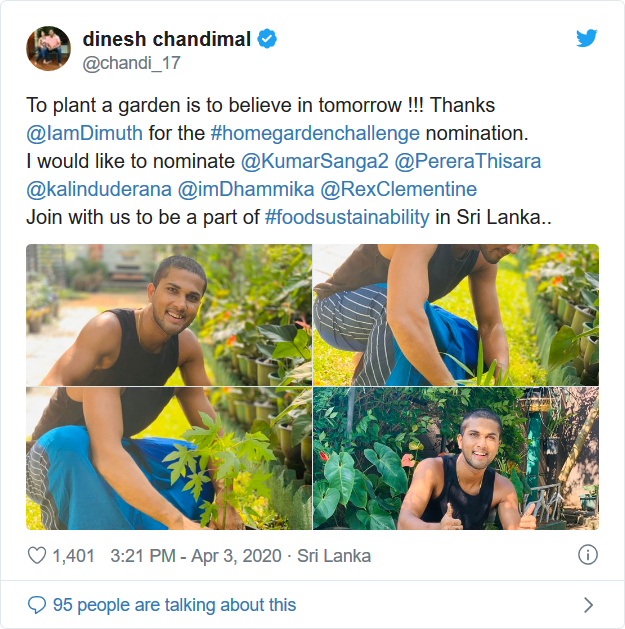Screen dimensions: 625x629
Task: Click the @kalinduderana mention
Action: [98, 189]
